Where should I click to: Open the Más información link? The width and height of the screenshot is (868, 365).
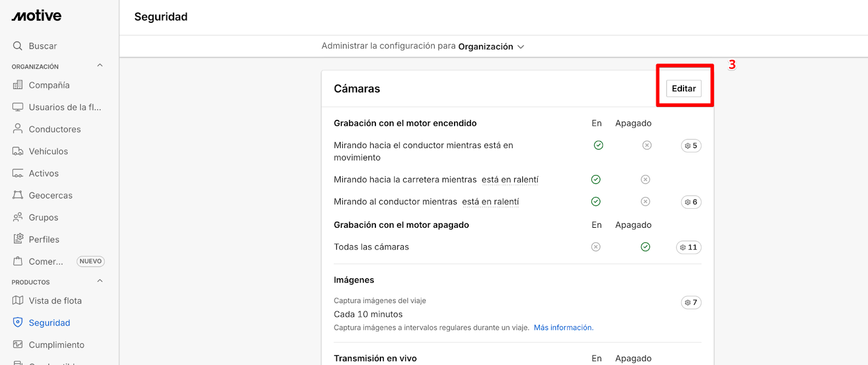point(563,328)
